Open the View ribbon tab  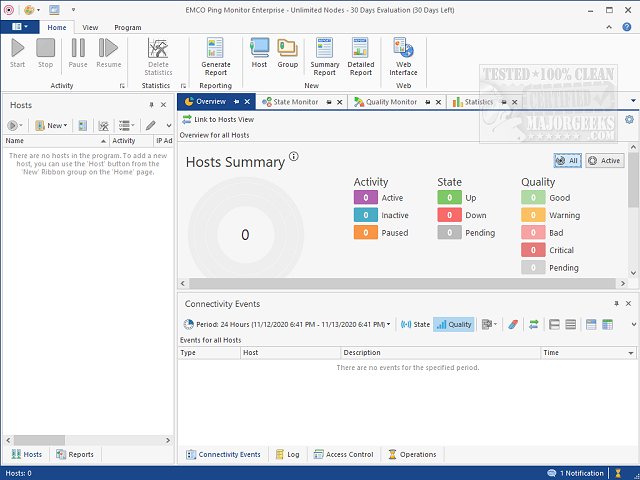coord(90,28)
